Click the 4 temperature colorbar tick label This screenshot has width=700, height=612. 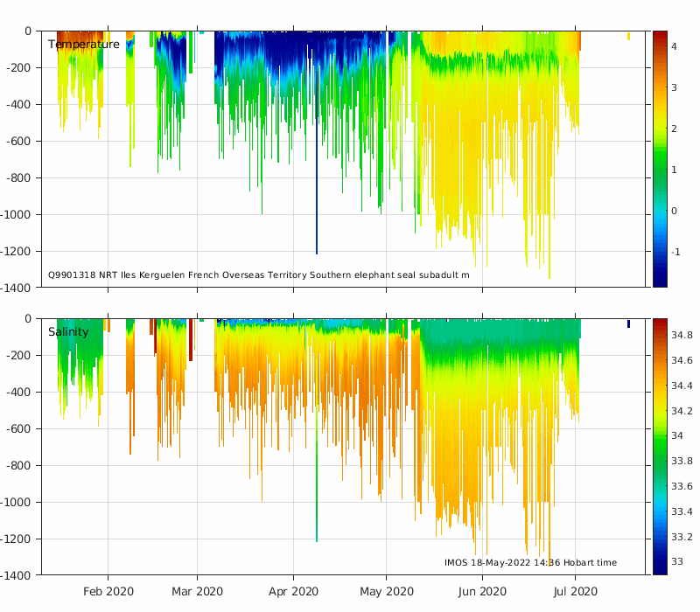674,46
